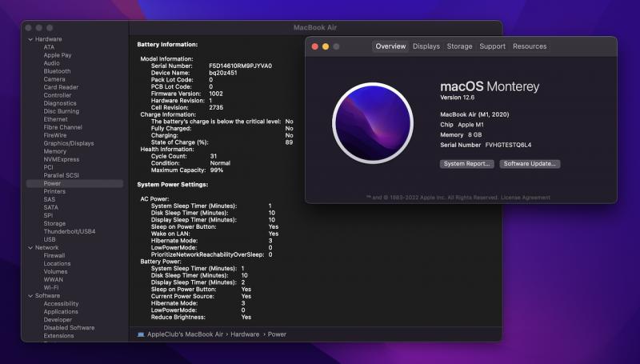The width and height of the screenshot is (640, 364).
Task: Select Disc Burning in the sidebar
Action: pos(62,111)
